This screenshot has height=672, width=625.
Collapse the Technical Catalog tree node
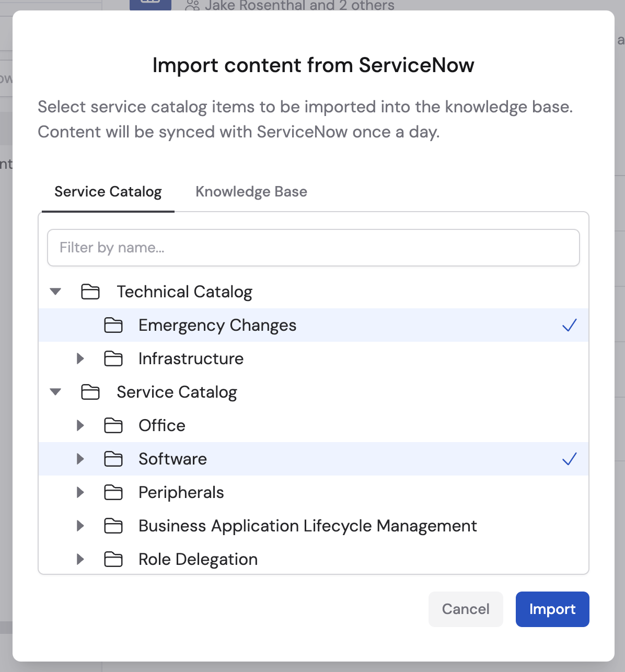point(55,292)
